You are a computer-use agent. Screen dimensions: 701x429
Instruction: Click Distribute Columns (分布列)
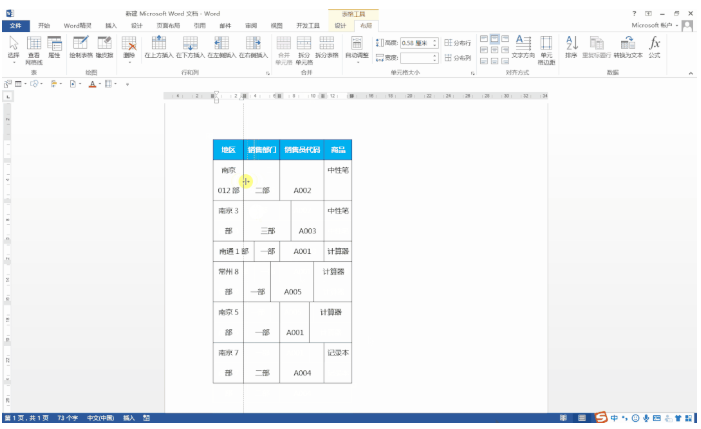pyautogui.click(x=457, y=58)
